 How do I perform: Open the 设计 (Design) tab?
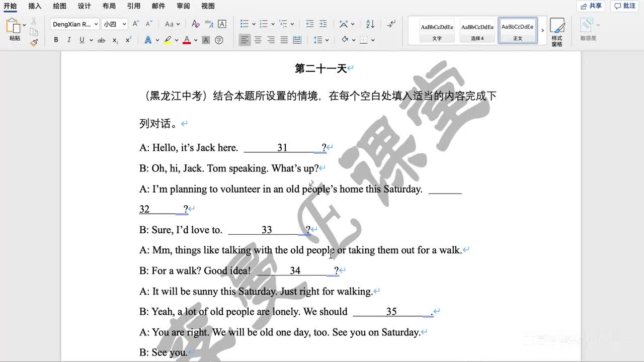tap(85, 6)
